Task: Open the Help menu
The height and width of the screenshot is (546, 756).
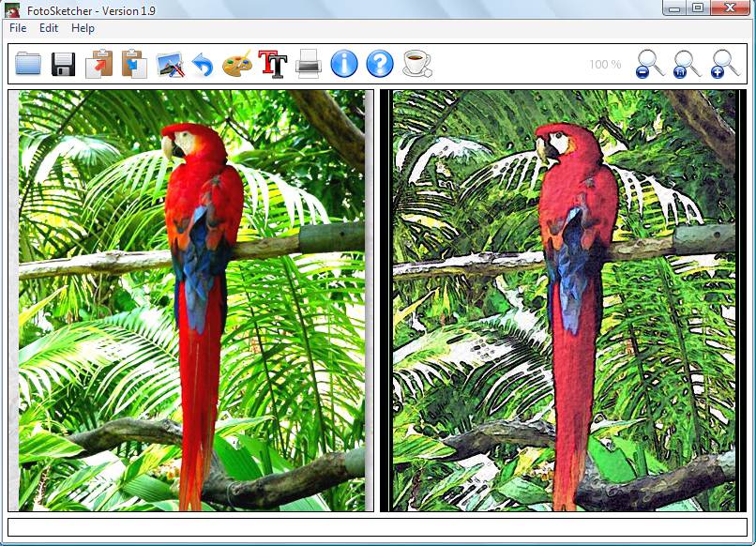Action: pos(83,28)
